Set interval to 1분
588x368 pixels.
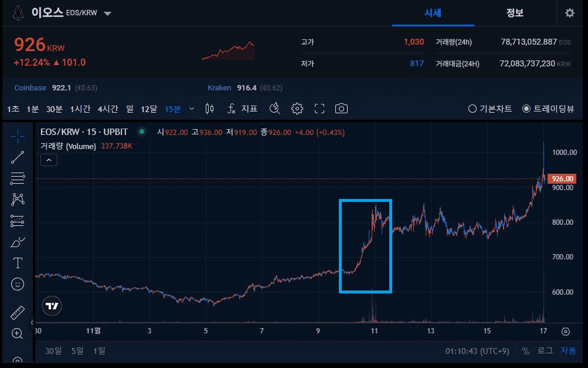click(x=33, y=109)
